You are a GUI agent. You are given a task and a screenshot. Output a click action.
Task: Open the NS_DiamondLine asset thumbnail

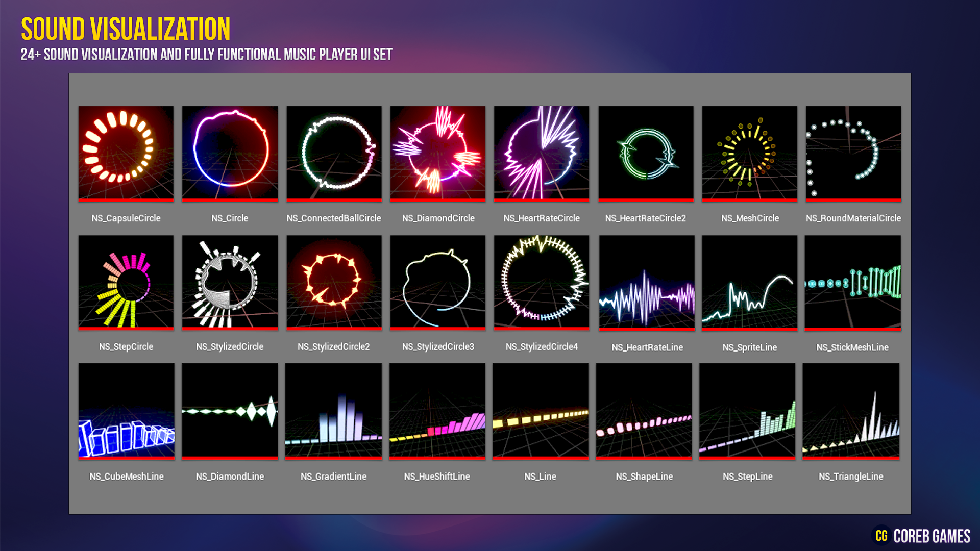(x=230, y=411)
